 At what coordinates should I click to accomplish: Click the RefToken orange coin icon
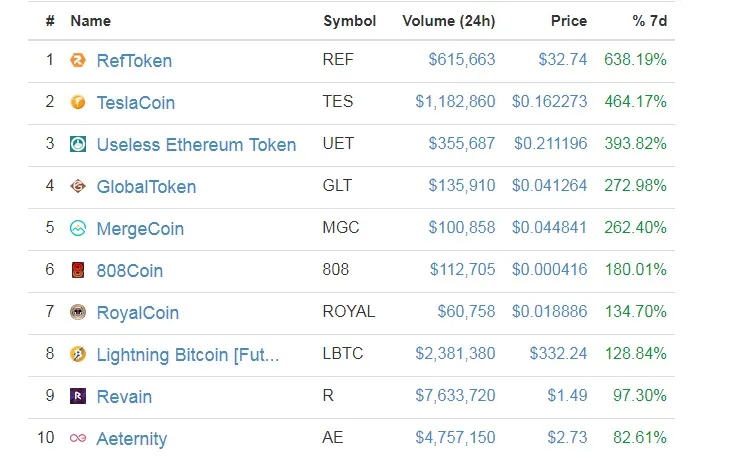78,60
